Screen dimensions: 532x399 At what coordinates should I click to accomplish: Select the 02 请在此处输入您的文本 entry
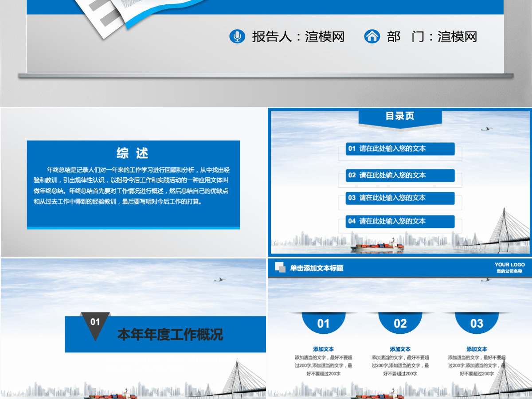coord(400,175)
